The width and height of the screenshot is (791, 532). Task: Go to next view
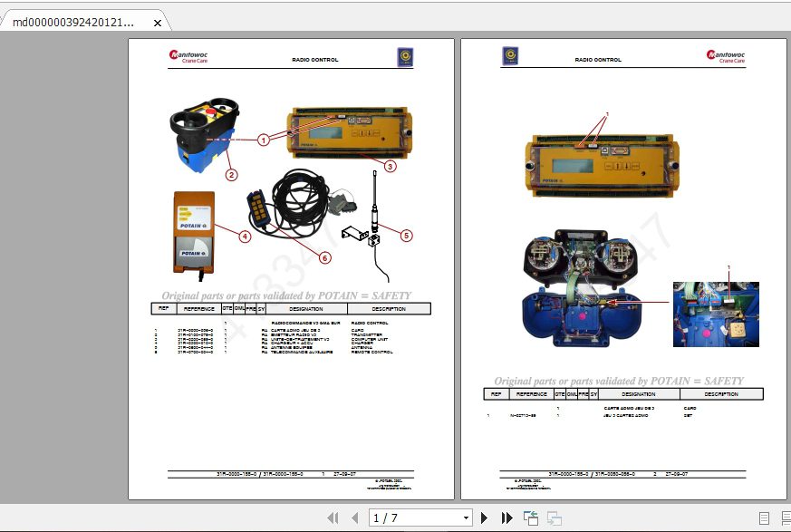555,518
